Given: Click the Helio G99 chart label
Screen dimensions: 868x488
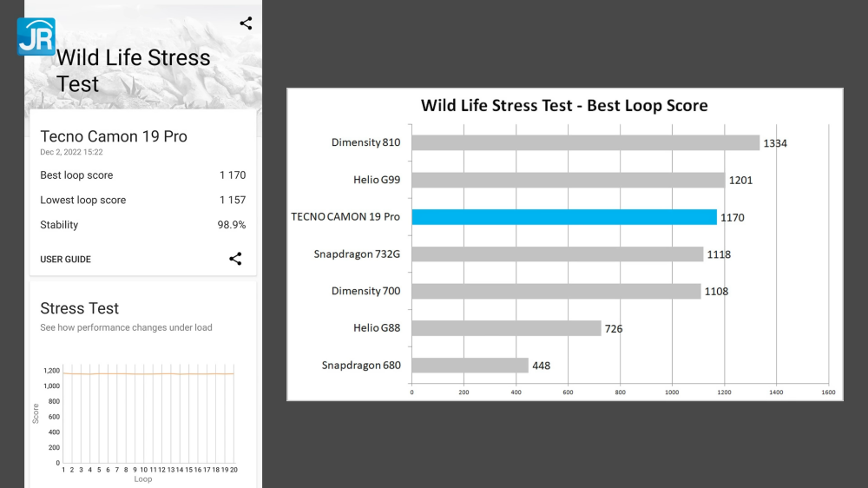Looking at the screenshot, I should 377,180.
